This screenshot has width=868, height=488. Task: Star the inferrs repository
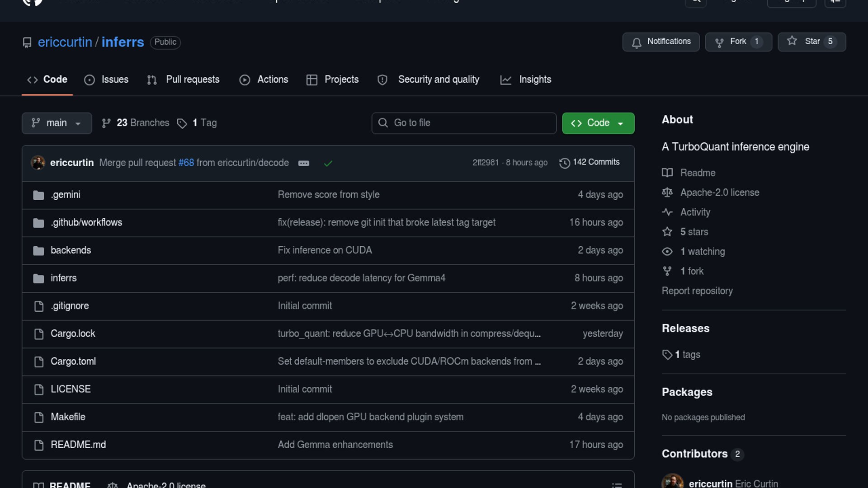click(x=811, y=42)
